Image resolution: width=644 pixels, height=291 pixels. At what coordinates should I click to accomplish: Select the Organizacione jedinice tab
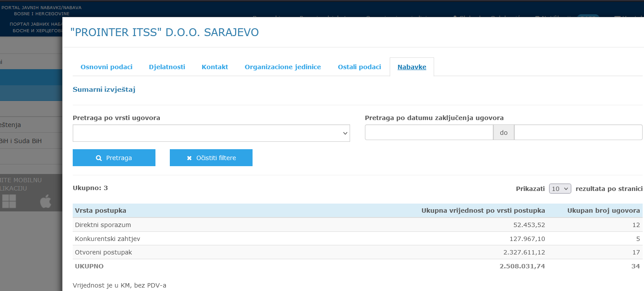click(x=283, y=67)
